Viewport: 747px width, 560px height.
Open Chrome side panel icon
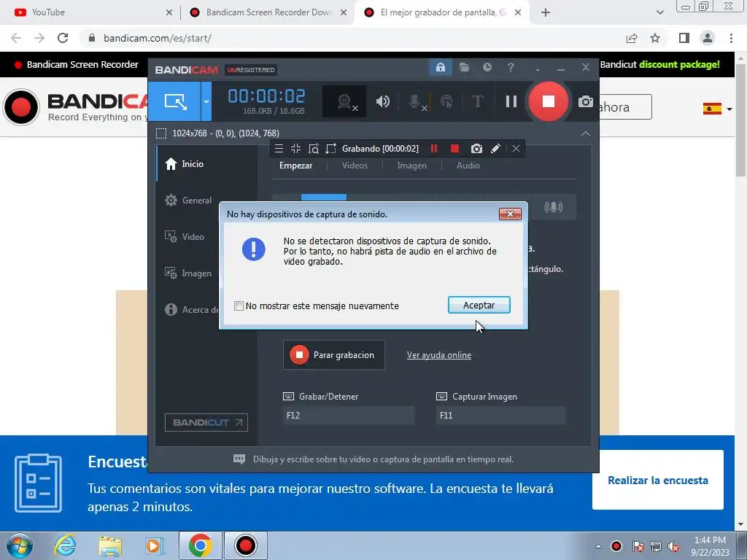click(684, 38)
